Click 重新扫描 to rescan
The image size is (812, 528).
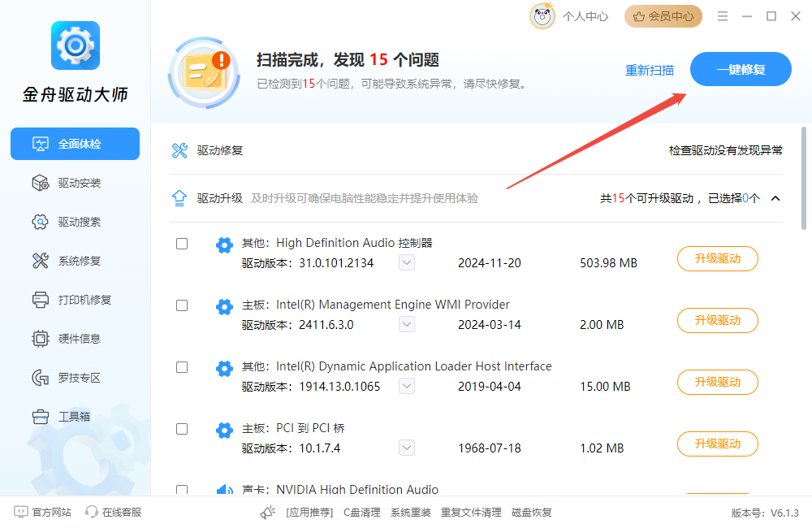(650, 70)
